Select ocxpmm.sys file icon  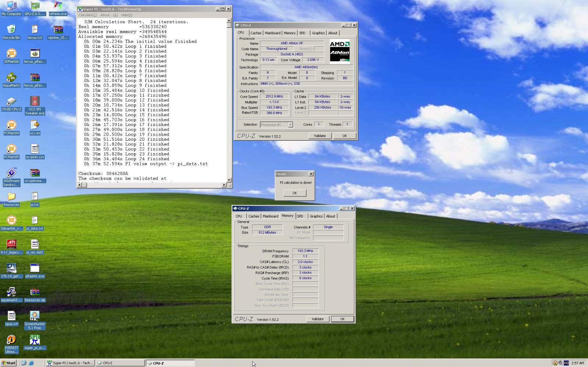(35, 151)
